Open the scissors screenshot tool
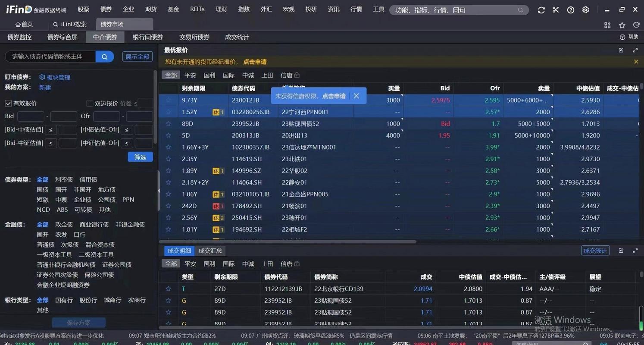The width and height of the screenshot is (644, 345). [x=556, y=10]
